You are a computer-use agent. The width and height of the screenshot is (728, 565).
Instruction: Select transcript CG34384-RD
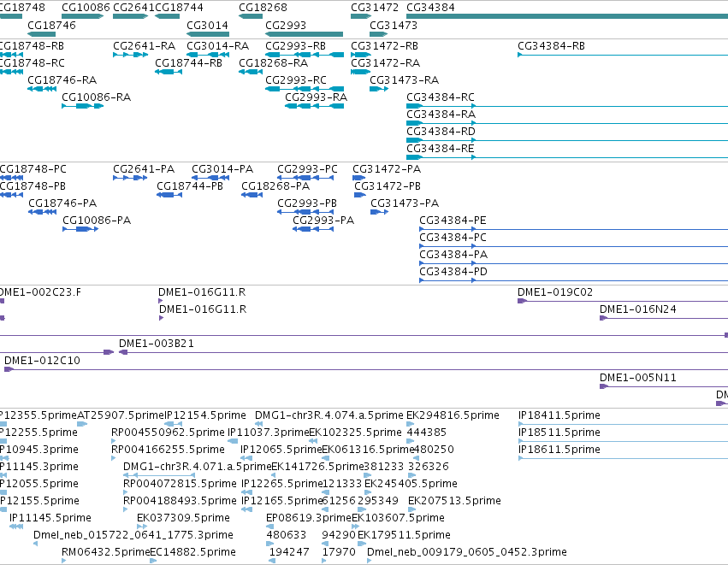tap(441, 132)
